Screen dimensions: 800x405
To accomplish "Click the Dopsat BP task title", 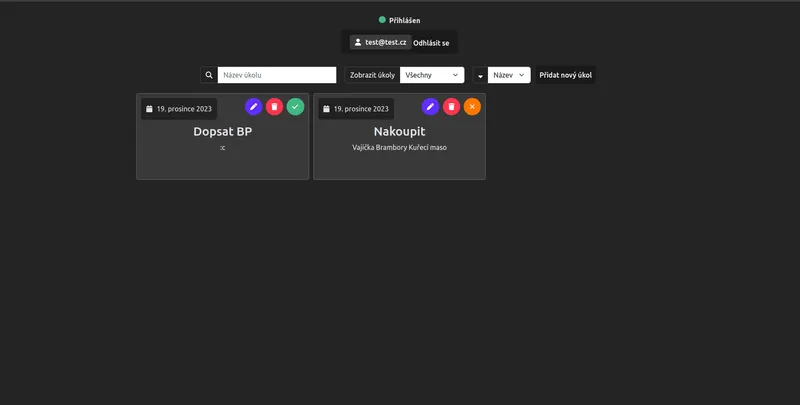I will point(222,132).
